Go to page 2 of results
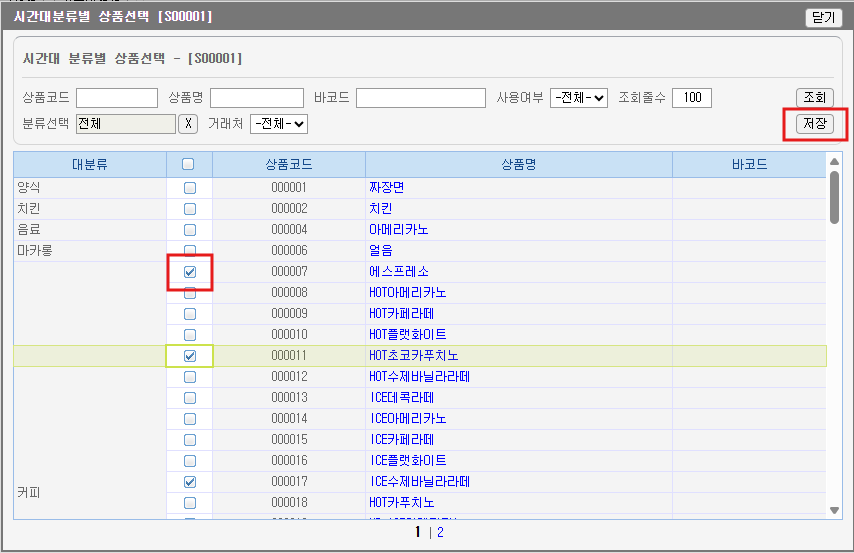This screenshot has width=854, height=553. click(441, 533)
